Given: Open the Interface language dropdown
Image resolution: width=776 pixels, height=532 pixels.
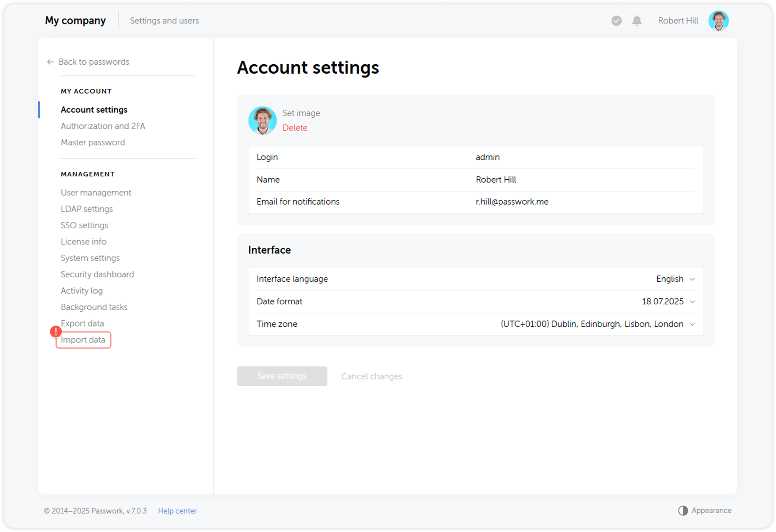Looking at the screenshot, I should tap(676, 279).
